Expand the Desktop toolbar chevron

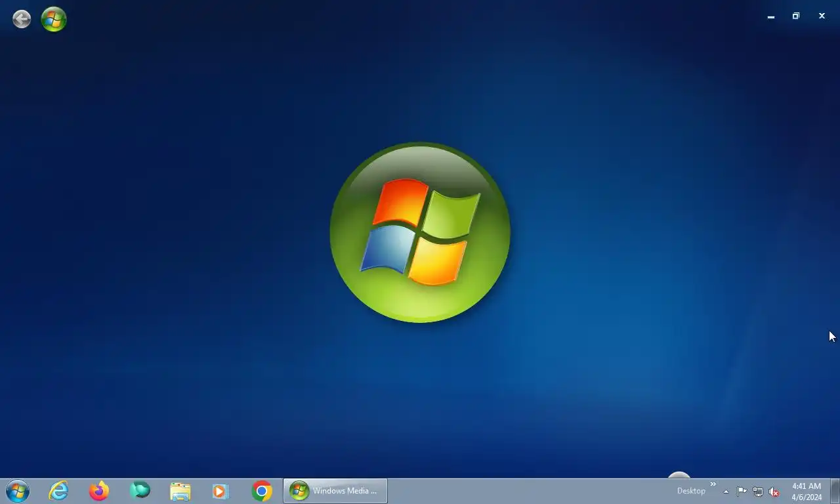713,484
